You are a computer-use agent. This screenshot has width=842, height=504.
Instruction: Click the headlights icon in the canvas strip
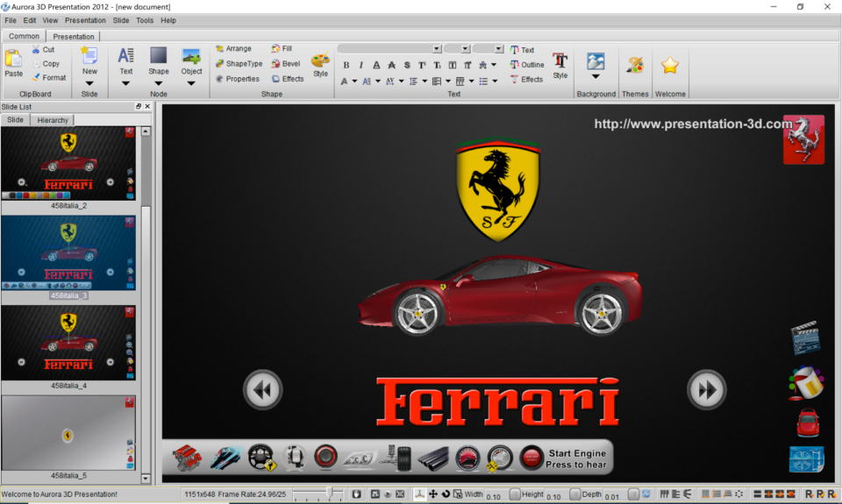click(x=360, y=459)
